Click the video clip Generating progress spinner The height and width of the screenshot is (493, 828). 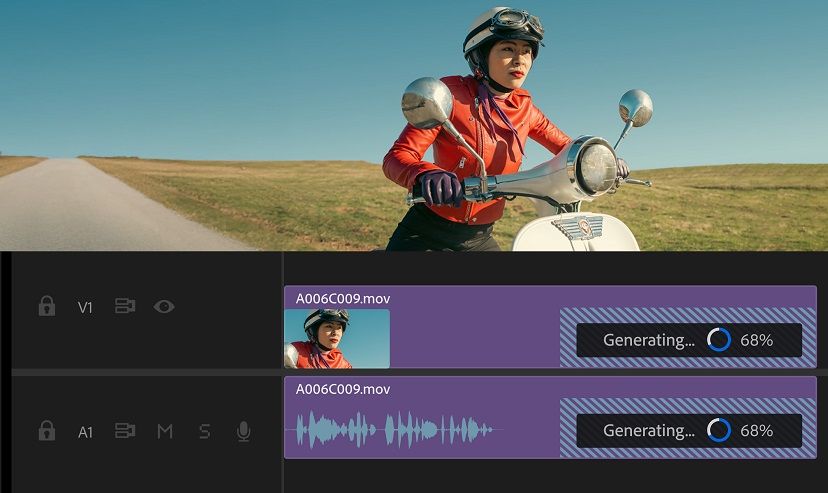(x=718, y=340)
